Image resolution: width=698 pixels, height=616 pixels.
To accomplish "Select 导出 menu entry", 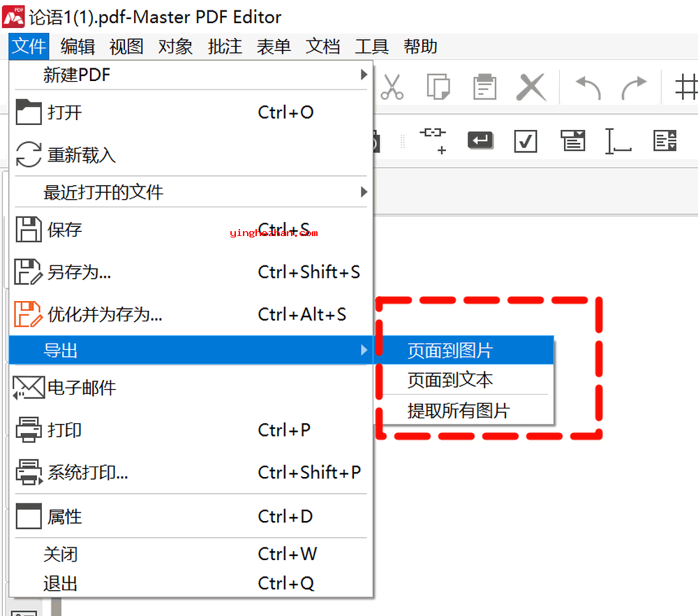I will (191, 350).
